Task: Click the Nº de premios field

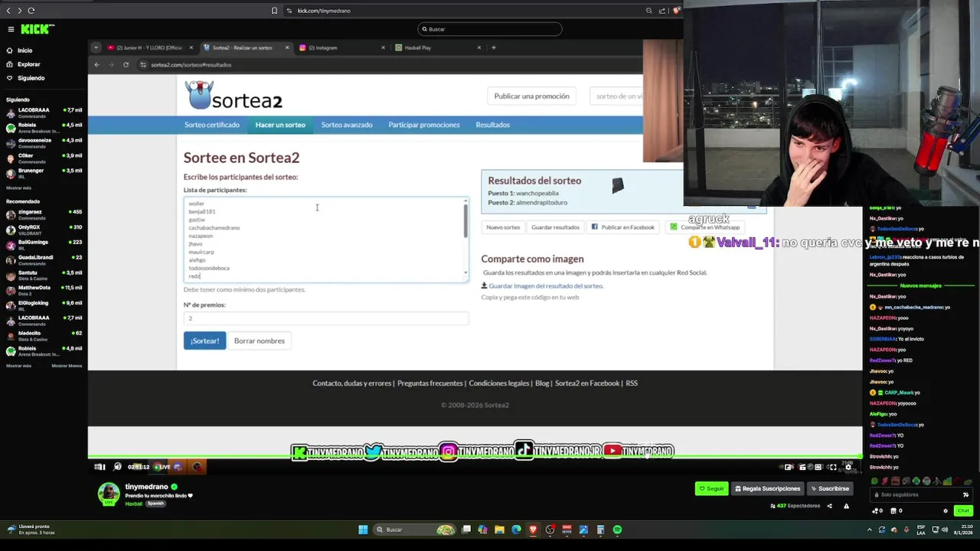Action: tap(326, 318)
